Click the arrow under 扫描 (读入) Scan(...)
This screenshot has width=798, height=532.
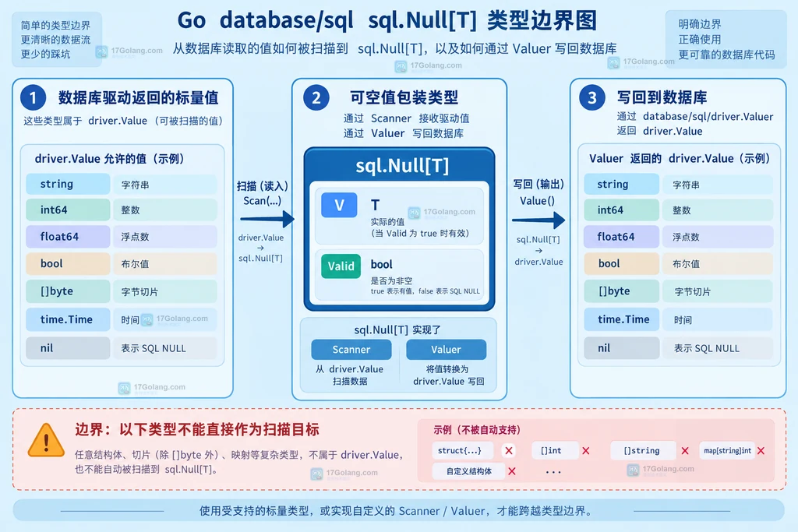[267, 219]
